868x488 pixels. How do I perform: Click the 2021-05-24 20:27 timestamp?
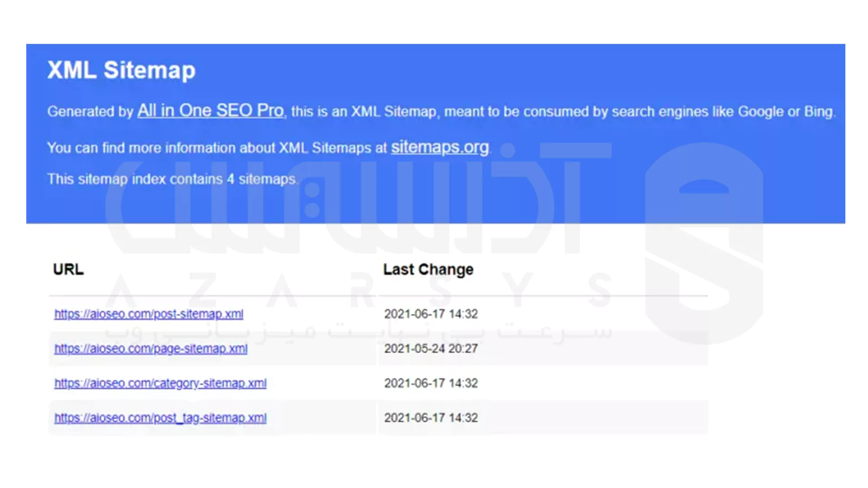(431, 348)
